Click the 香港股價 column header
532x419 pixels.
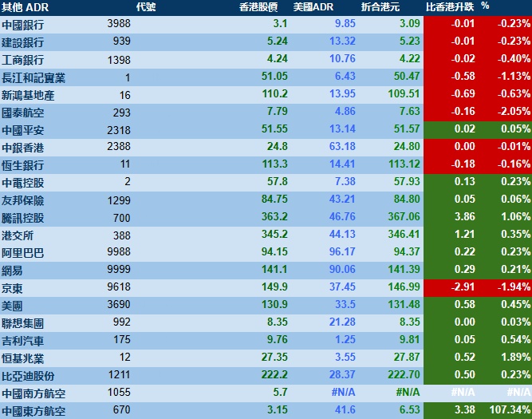258,7
